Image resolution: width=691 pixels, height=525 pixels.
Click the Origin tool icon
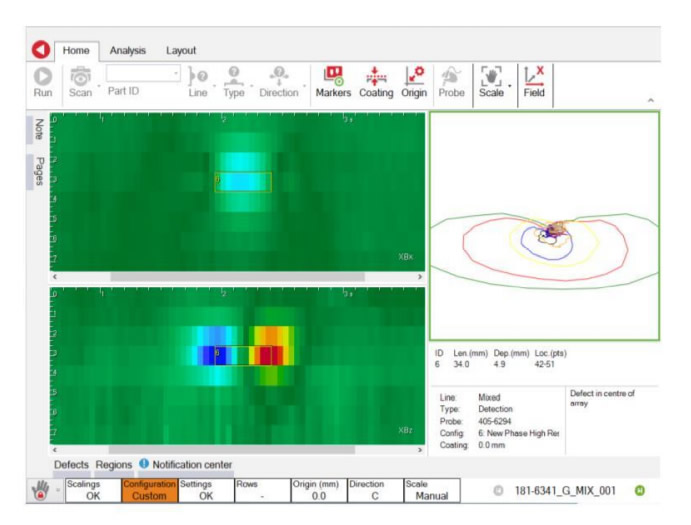[414, 76]
